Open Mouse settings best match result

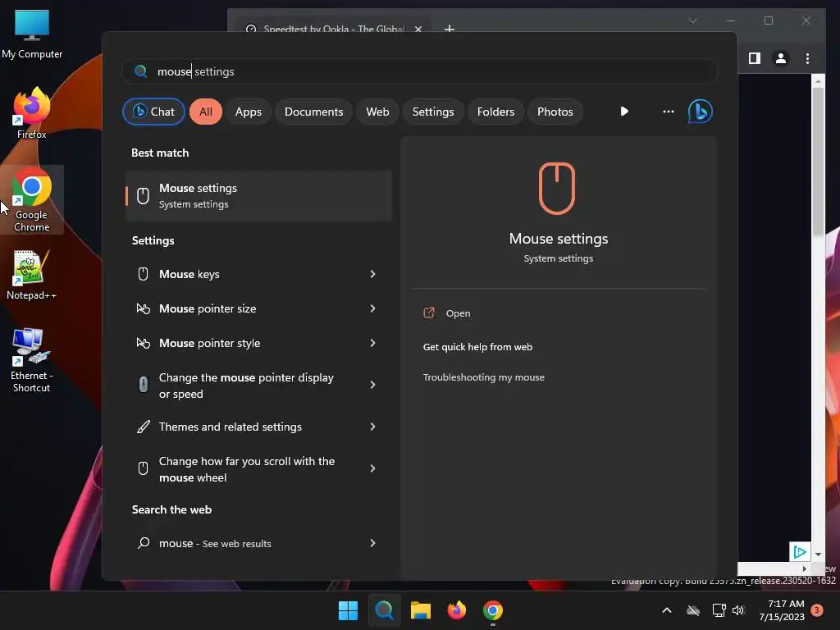258,195
